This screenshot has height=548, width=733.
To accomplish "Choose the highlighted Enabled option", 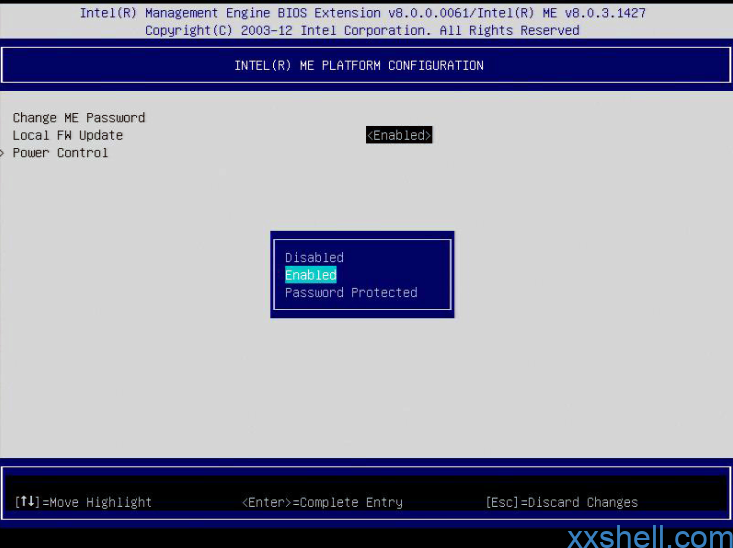I will (310, 275).
